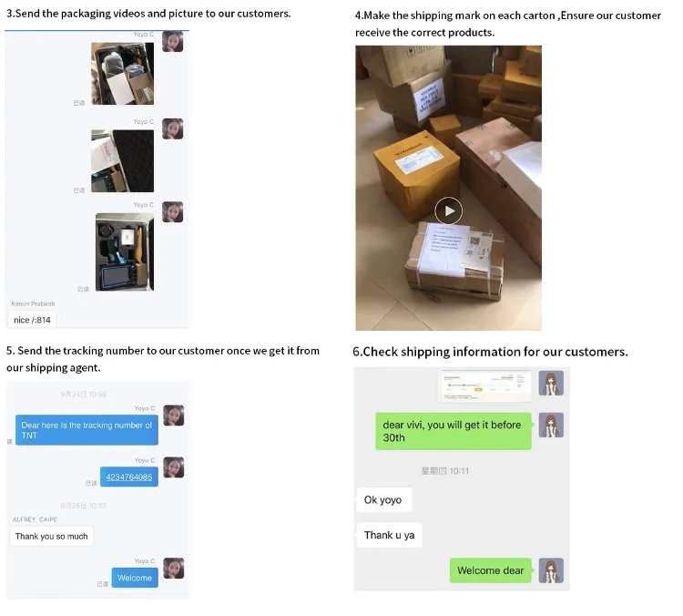Click avatar next to TNT tracking message
683x616 pixels.
(173, 416)
